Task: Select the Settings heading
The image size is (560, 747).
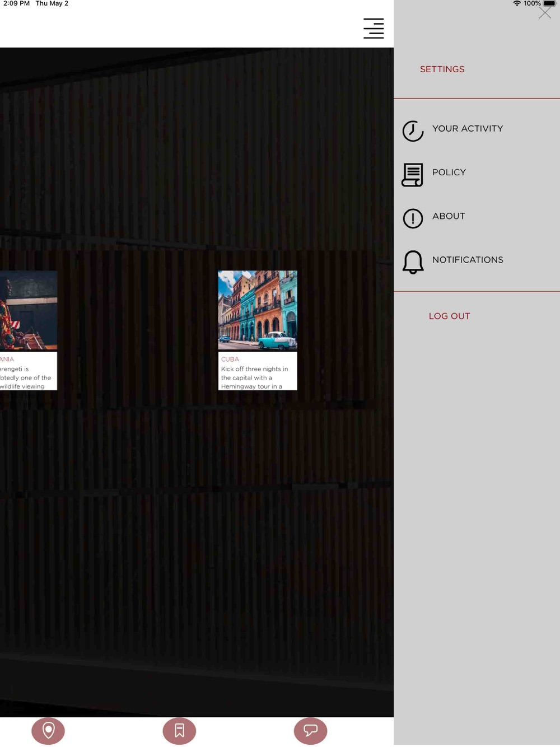Action: point(442,69)
